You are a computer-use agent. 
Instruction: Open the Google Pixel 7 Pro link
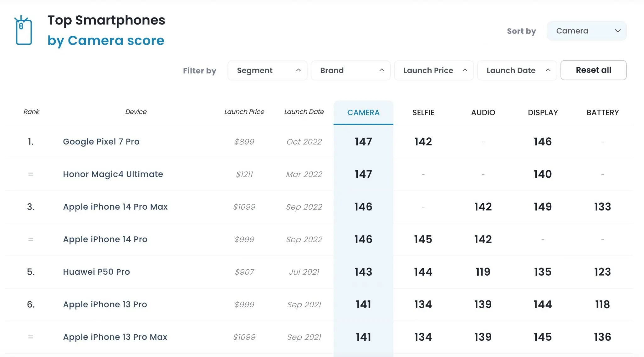pyautogui.click(x=101, y=142)
